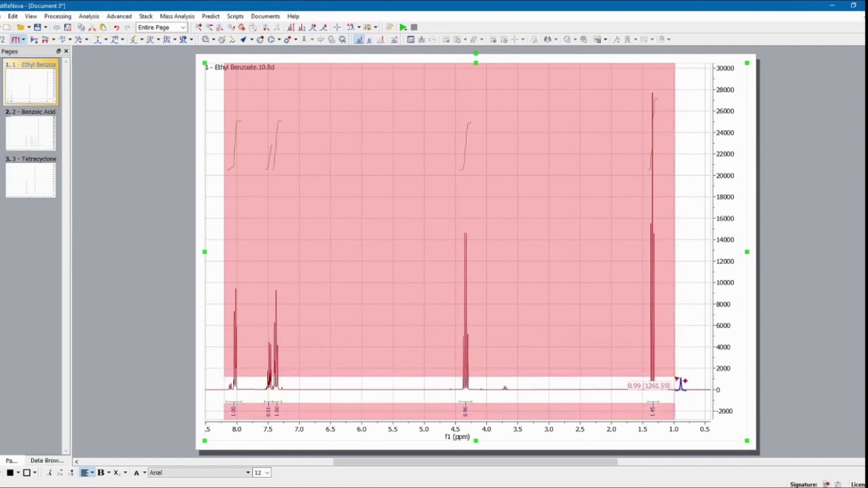Open the Analysis menu
The width and height of the screenshot is (868, 488).
point(89,16)
